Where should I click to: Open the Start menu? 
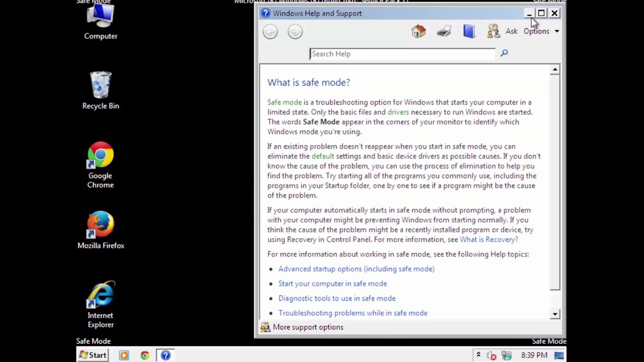pyautogui.click(x=94, y=355)
